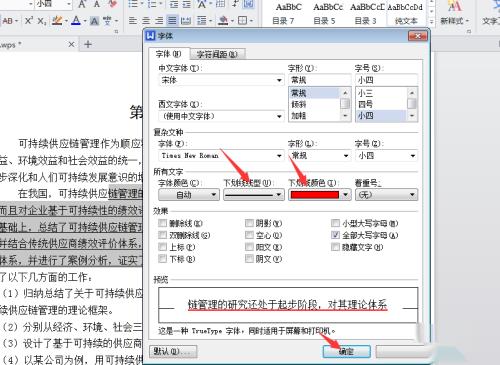
Task: Confirm with the 确定 button
Action: click(347, 351)
